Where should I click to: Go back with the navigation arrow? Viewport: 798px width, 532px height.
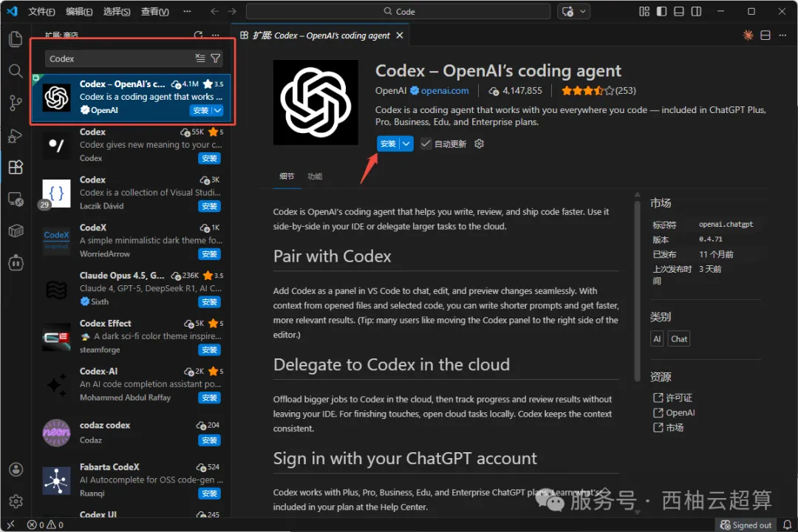215,11
